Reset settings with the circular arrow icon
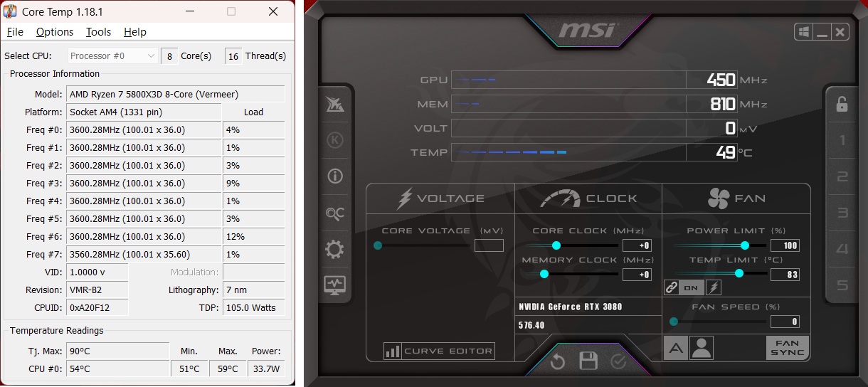The image size is (868, 387). [x=557, y=362]
